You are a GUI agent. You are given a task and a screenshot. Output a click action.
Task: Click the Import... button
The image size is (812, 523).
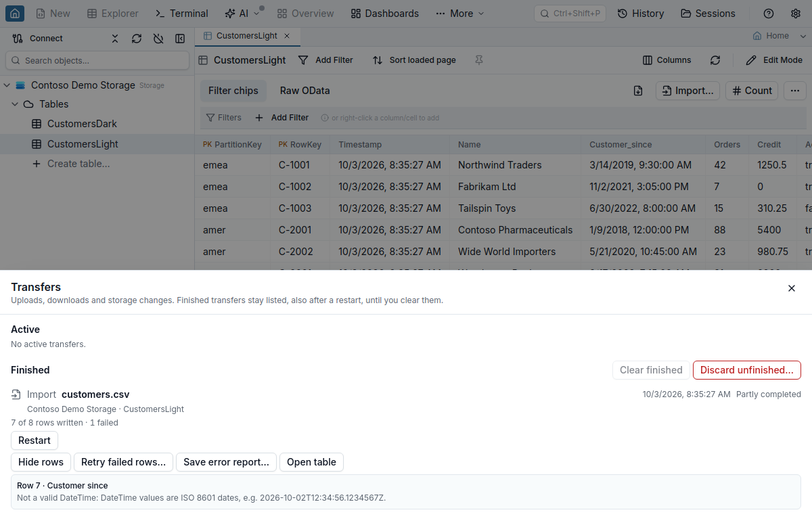pyautogui.click(x=687, y=91)
